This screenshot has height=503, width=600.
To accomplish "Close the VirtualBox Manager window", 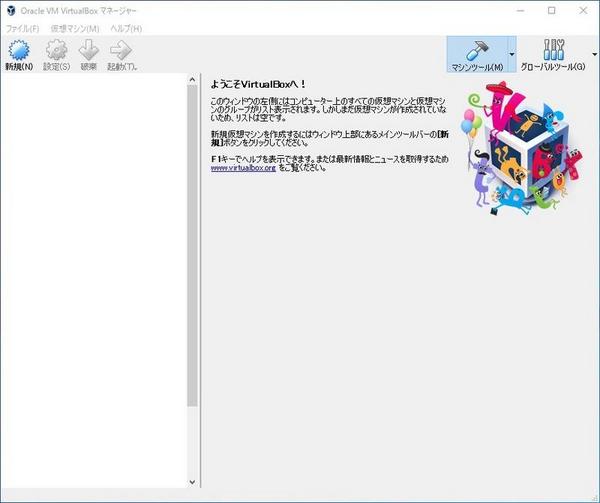I will click(x=583, y=11).
